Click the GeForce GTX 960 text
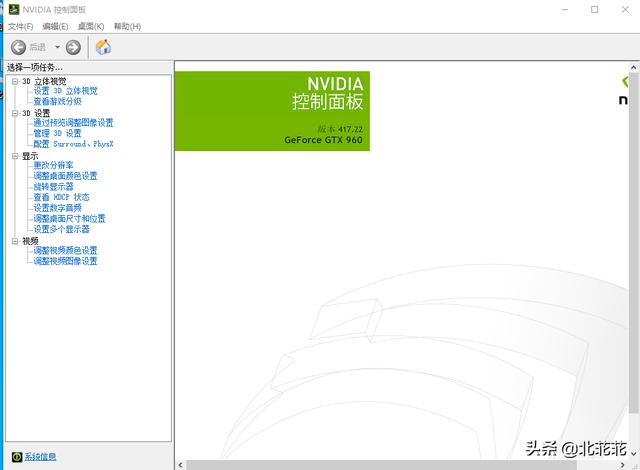This screenshot has height=470, width=640. click(323, 140)
